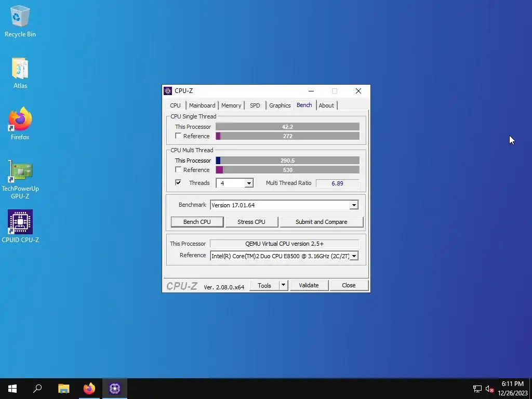Open the Reference processor dropdown
Viewport: 532px width, 399px height.
click(354, 256)
